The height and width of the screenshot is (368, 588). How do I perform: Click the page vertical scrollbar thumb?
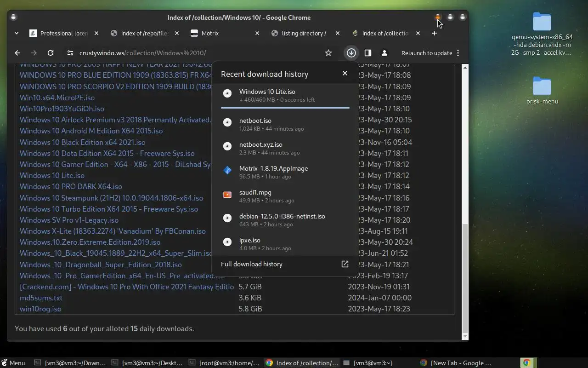click(465, 278)
